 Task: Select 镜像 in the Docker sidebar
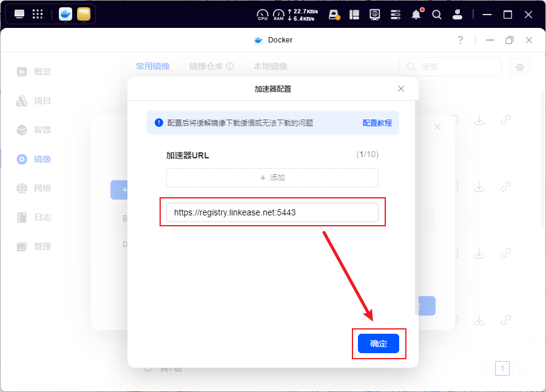tap(34, 159)
